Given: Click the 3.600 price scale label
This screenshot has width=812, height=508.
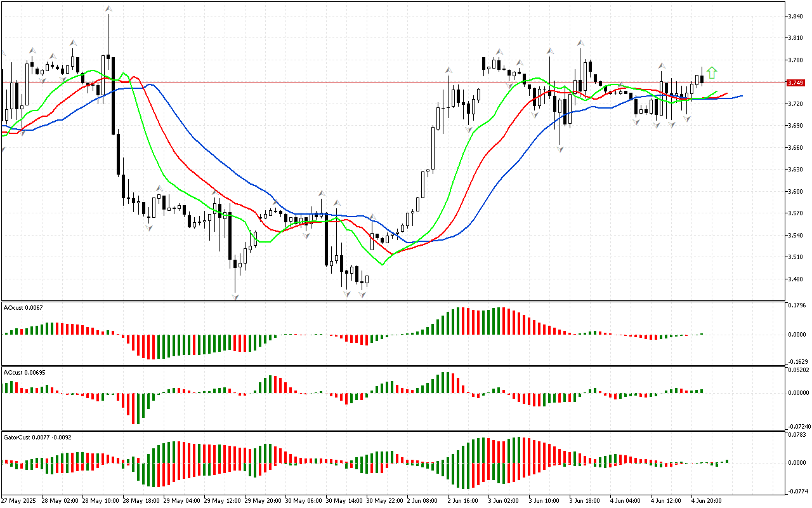Looking at the screenshot, I should coord(796,192).
